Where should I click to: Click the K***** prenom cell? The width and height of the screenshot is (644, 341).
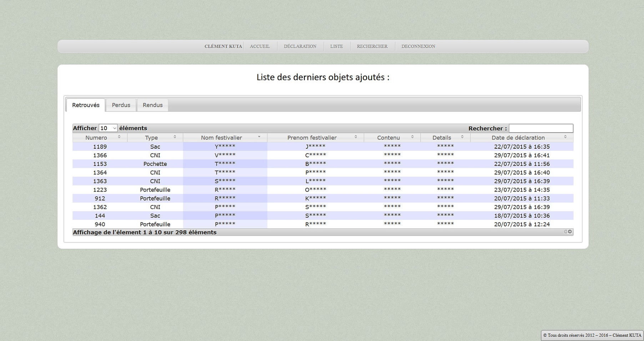tap(316, 198)
